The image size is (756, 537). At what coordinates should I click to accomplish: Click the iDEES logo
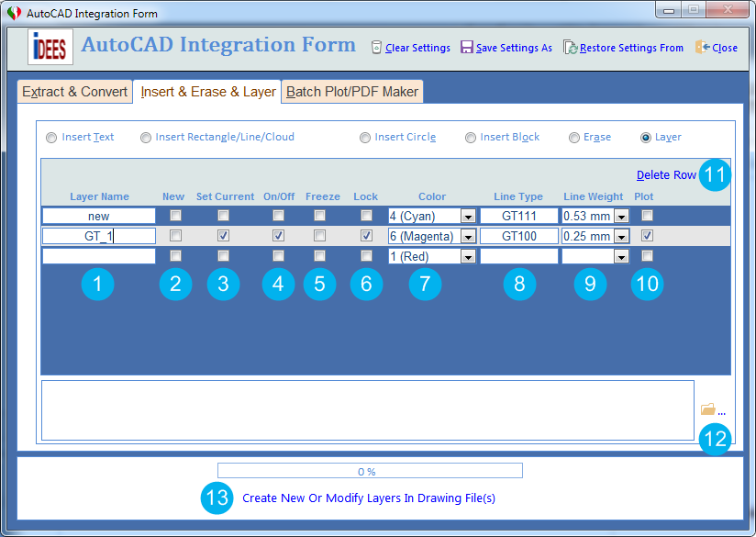[50, 47]
